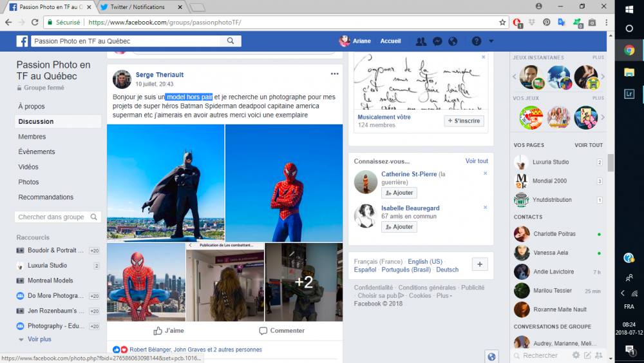The image size is (644, 363).
Task: Click Ajouter for Isabelle Beauregard
Action: coord(399,227)
